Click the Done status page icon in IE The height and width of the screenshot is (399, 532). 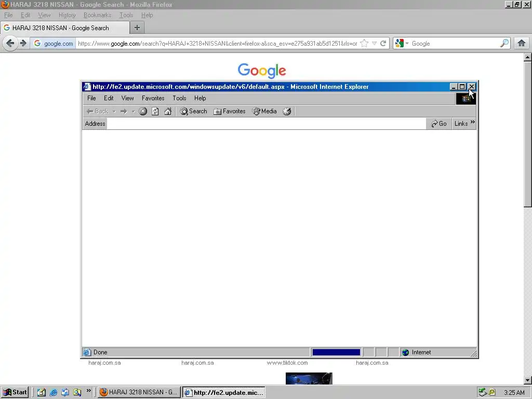pos(87,353)
